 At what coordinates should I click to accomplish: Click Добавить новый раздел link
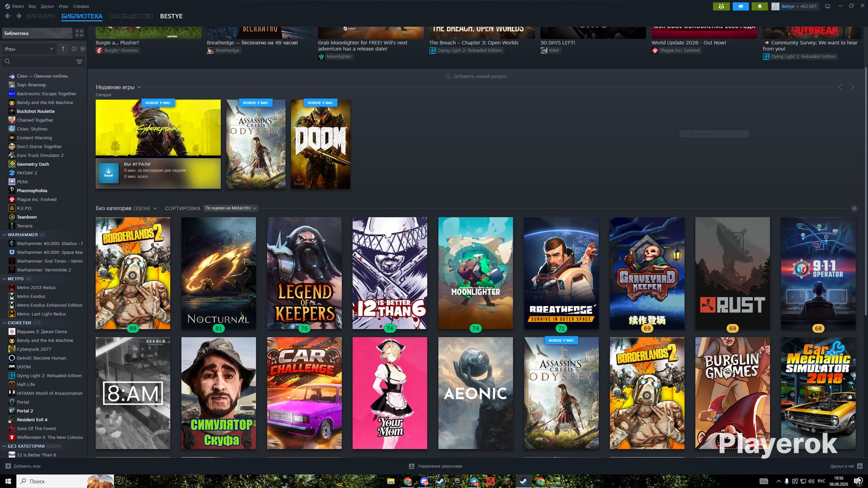[479, 76]
